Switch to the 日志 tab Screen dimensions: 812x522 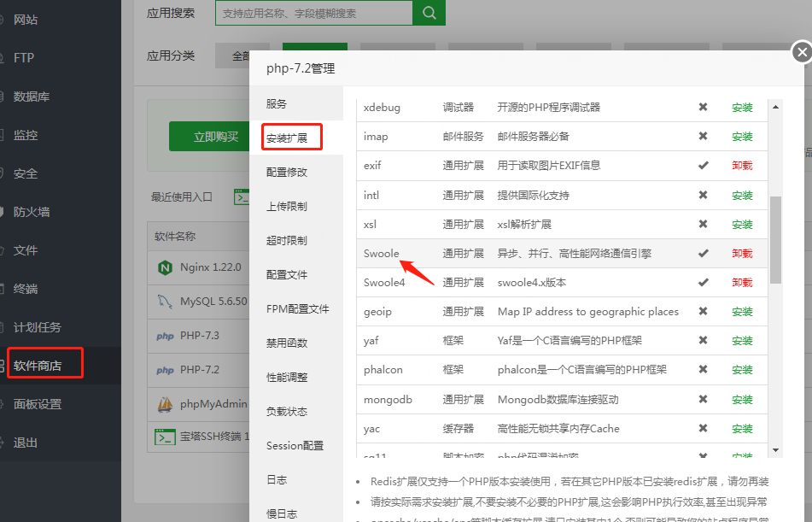point(277,480)
